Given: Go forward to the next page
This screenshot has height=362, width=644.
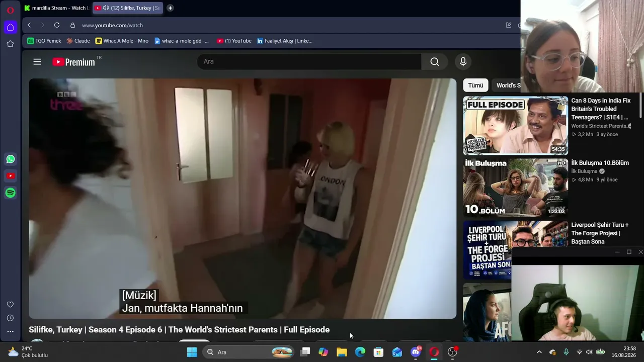Looking at the screenshot, I should coord(42,25).
